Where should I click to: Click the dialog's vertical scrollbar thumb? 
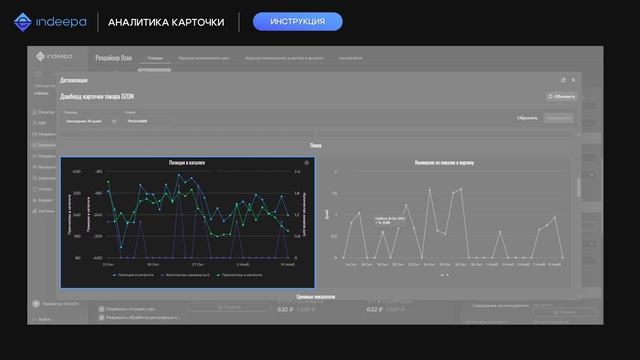(x=578, y=187)
